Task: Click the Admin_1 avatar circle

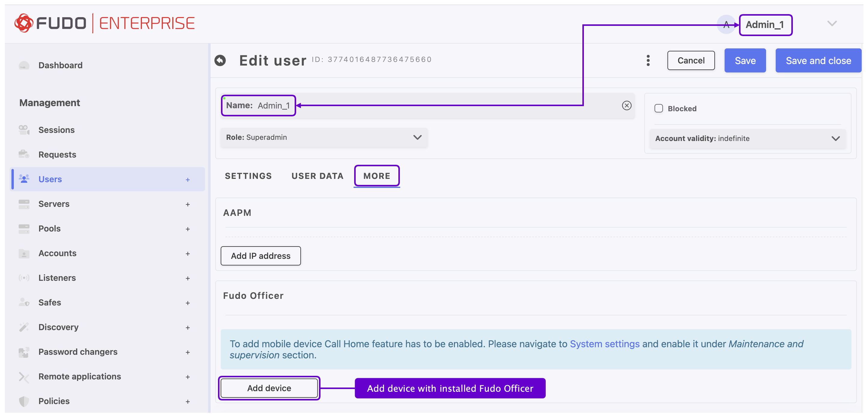Action: pyautogui.click(x=726, y=24)
